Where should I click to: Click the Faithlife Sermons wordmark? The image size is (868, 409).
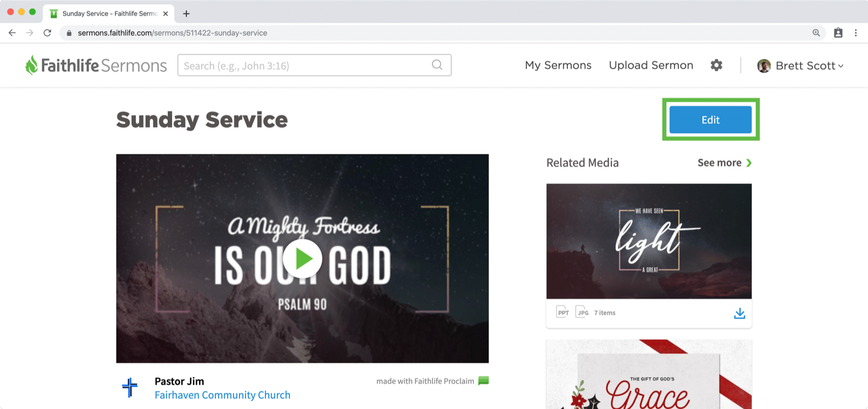[x=104, y=66]
